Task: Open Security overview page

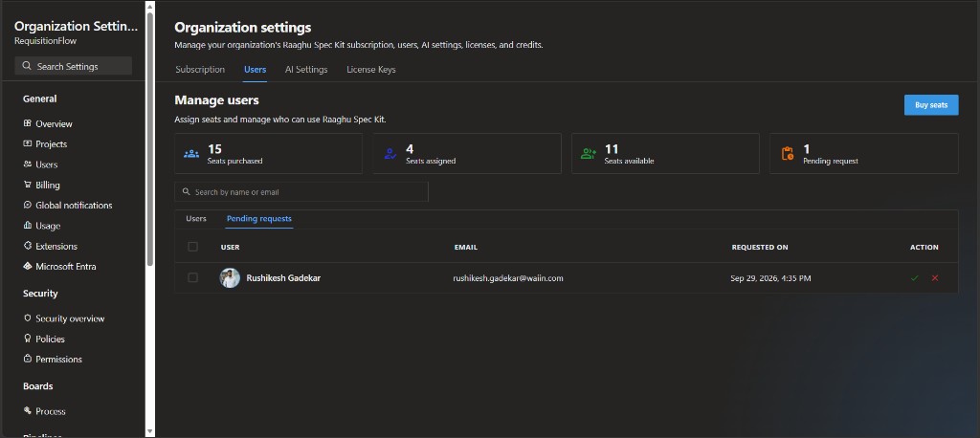Action: (70, 318)
